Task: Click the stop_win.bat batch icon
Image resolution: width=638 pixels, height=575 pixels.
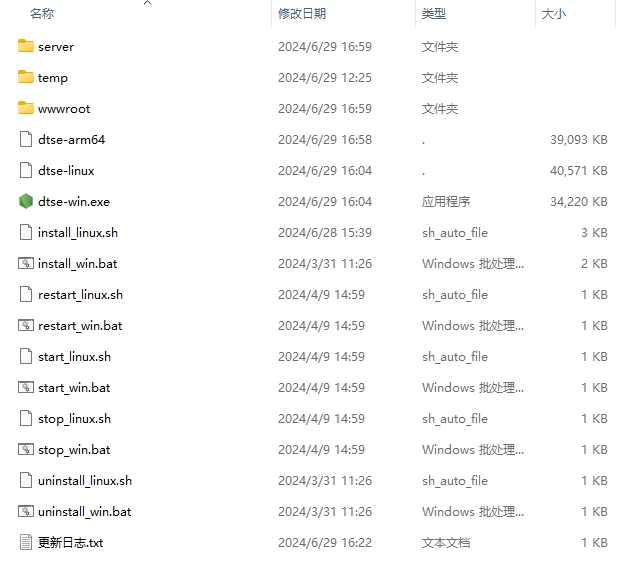Action: click(x=26, y=449)
